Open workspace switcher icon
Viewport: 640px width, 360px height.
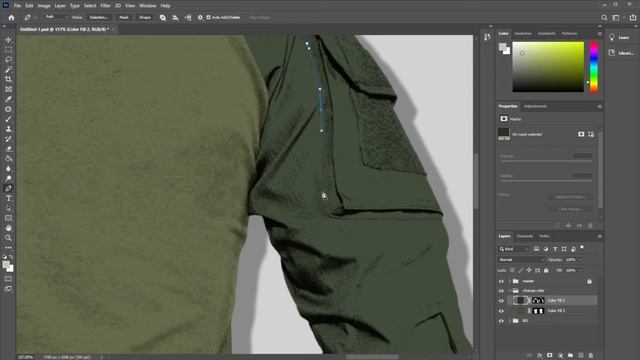pos(616,18)
